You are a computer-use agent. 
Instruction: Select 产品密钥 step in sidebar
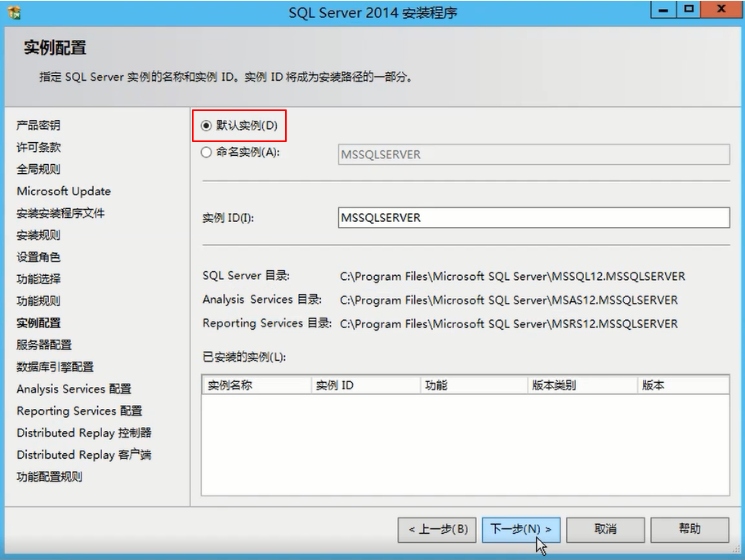(38, 126)
